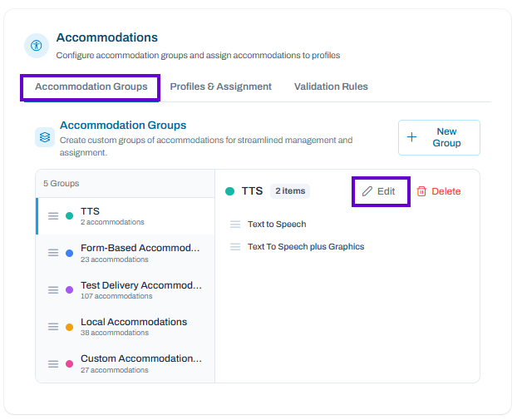The width and height of the screenshot is (517, 420).
Task: Click the 38 accommodations count text
Action: point(115,333)
